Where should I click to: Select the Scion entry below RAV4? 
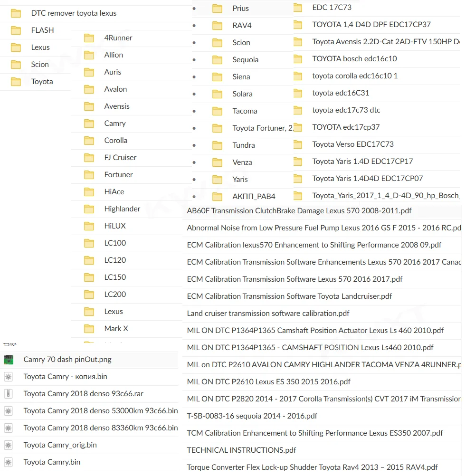pos(241,43)
